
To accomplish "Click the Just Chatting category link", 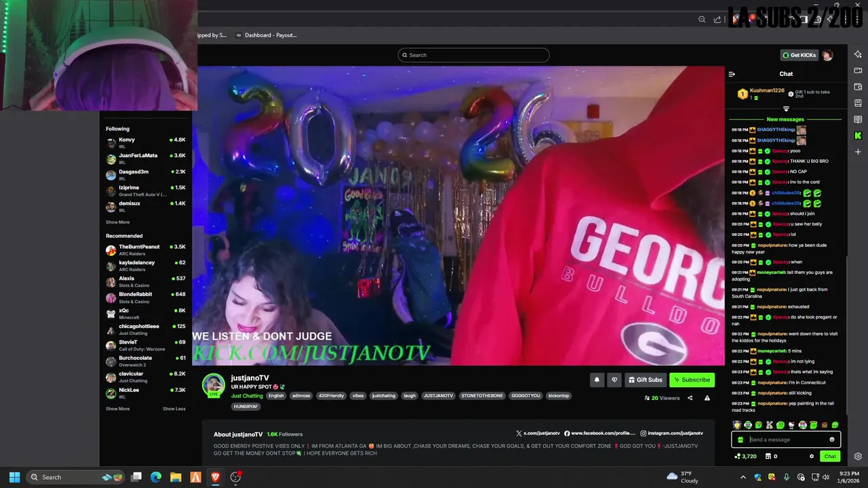I will pyautogui.click(x=247, y=396).
